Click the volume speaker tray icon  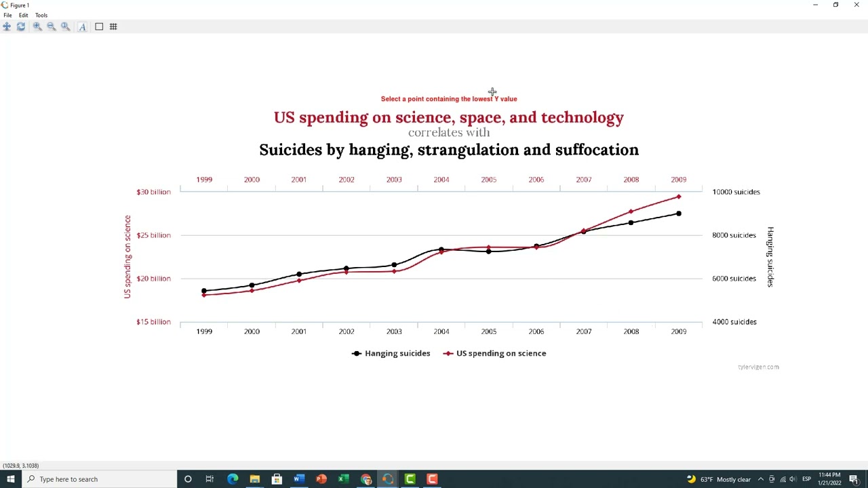793,479
